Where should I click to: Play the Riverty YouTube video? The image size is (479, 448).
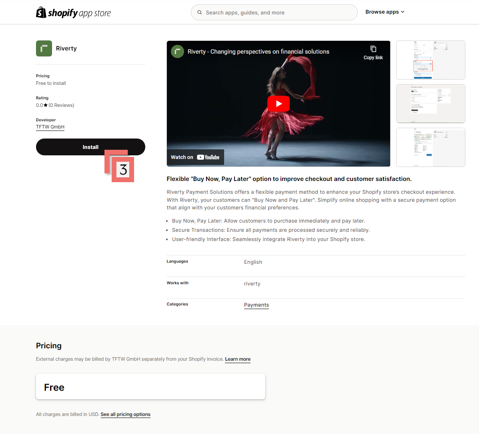pos(278,104)
